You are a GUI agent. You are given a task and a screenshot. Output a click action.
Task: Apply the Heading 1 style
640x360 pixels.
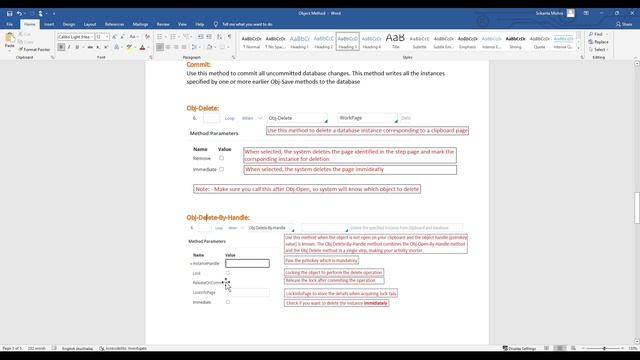pos(299,42)
